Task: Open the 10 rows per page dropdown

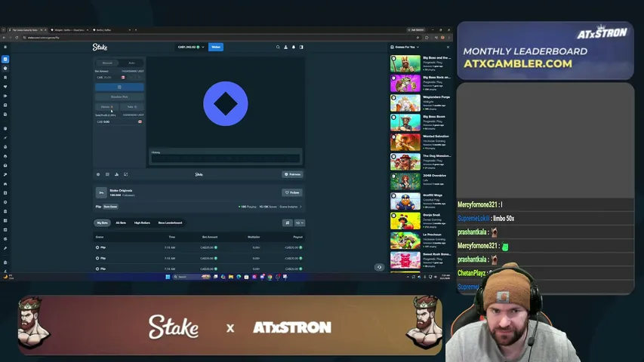Action: 300,223
